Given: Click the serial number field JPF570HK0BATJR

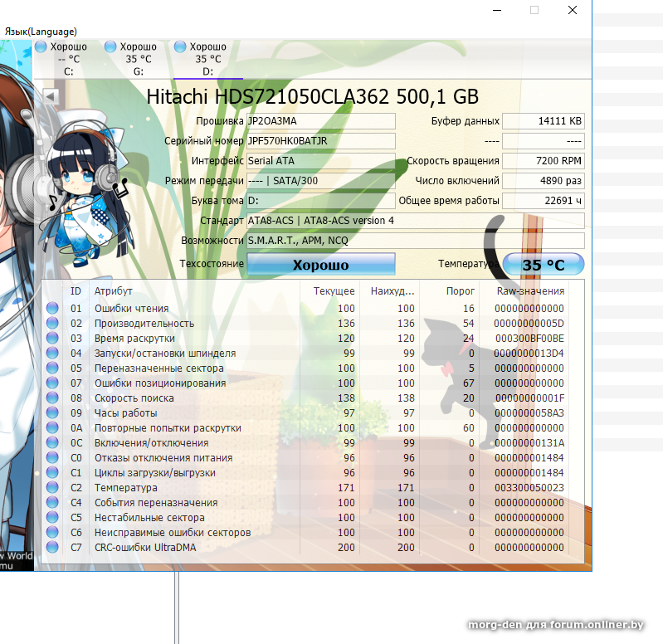Looking at the screenshot, I should point(321,141).
